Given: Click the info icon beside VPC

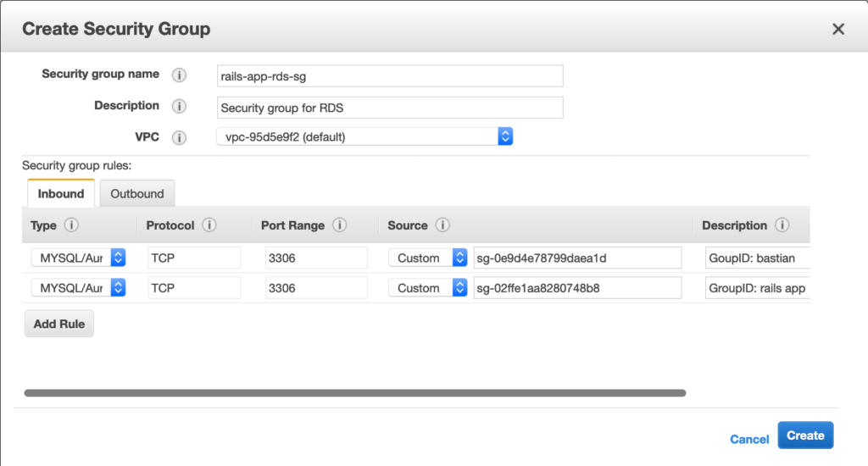Looking at the screenshot, I should [x=179, y=137].
